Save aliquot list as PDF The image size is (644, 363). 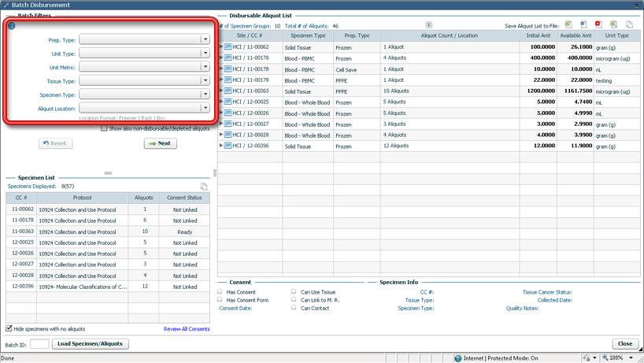pos(598,24)
